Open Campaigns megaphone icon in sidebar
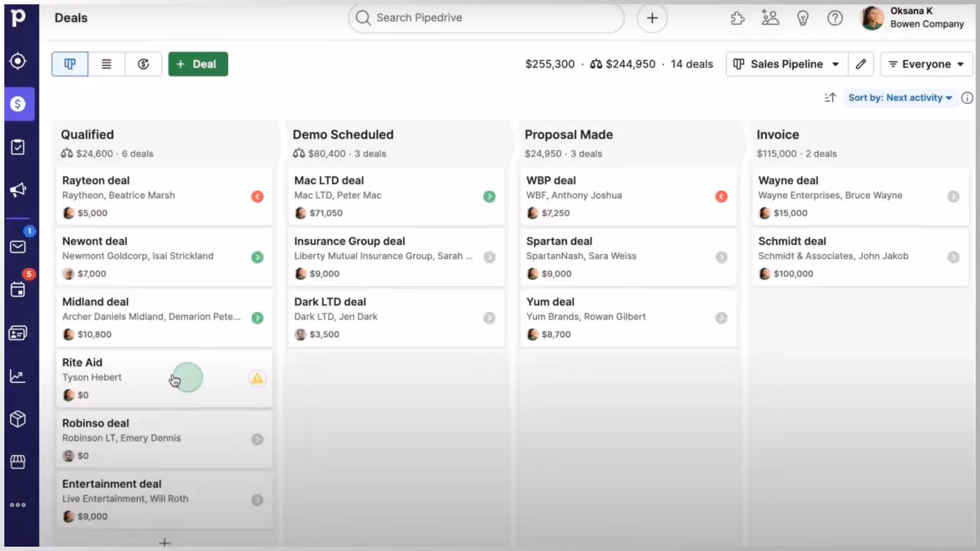 pyautogui.click(x=18, y=190)
